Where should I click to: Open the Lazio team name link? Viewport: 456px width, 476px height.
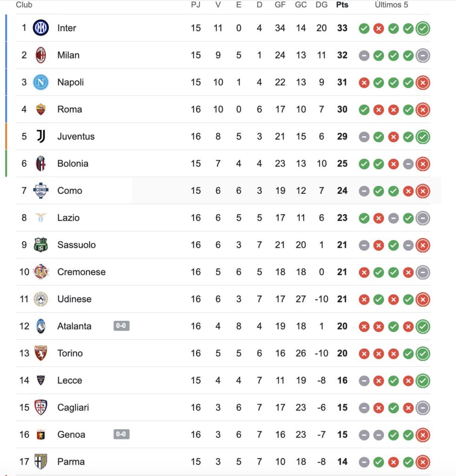coord(68,218)
